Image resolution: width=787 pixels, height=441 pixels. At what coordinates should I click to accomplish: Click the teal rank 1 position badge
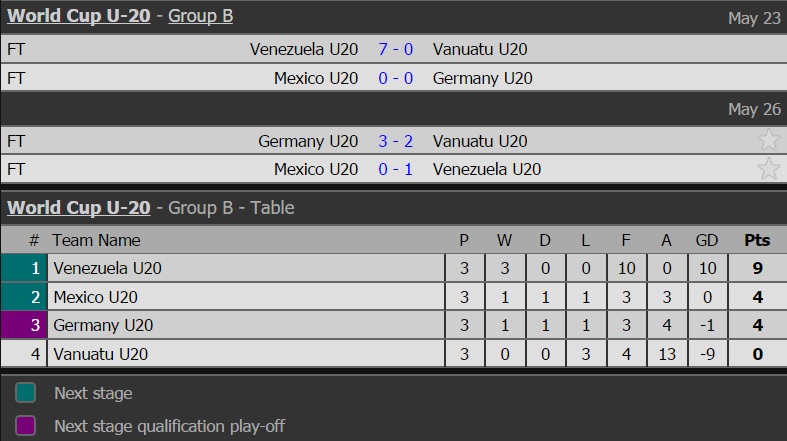click(24, 268)
